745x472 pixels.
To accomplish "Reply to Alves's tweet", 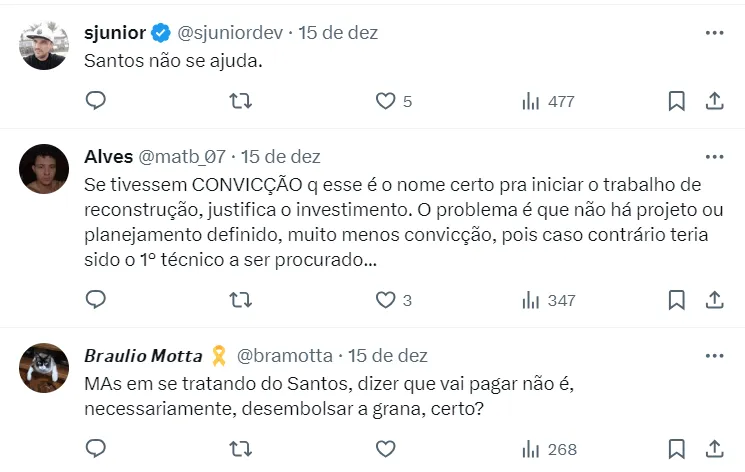I will [96, 299].
